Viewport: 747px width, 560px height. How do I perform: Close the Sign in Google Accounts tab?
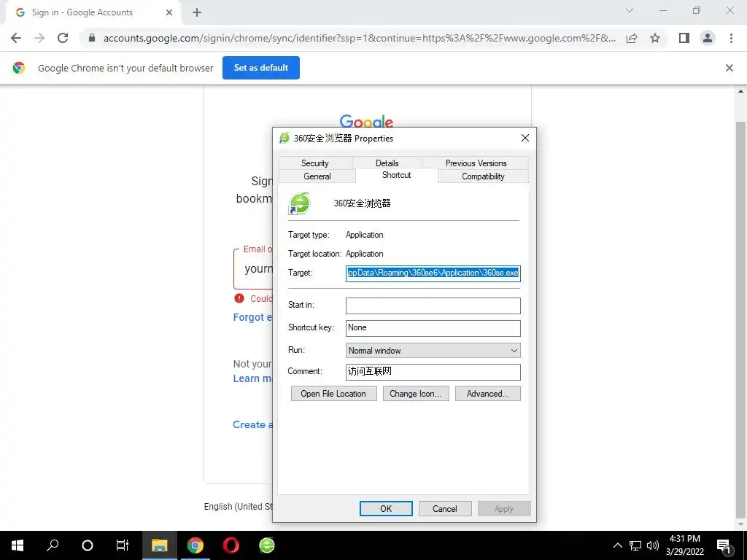click(x=169, y=13)
